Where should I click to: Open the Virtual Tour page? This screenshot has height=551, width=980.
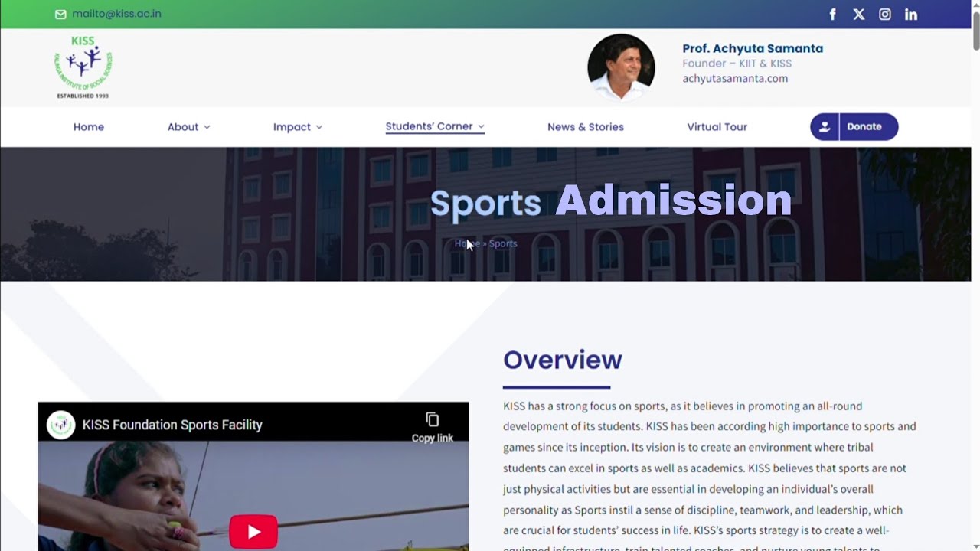(x=717, y=127)
